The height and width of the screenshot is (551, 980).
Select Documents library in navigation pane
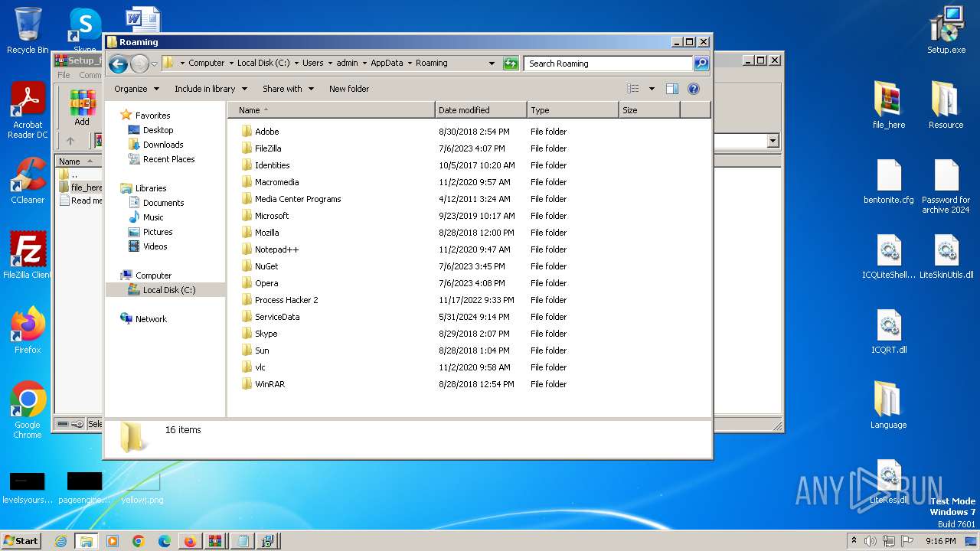(163, 203)
